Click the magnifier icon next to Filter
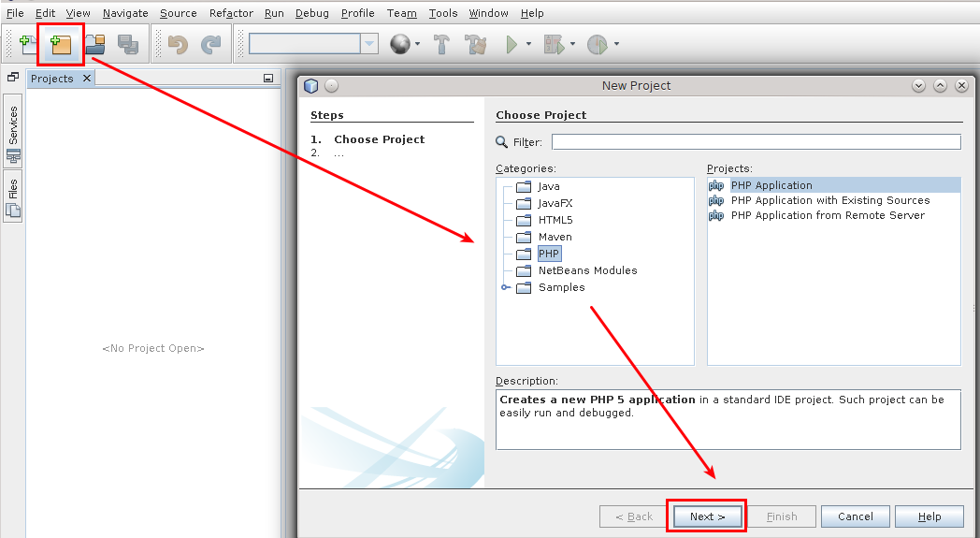The image size is (980, 538). pyautogui.click(x=501, y=142)
